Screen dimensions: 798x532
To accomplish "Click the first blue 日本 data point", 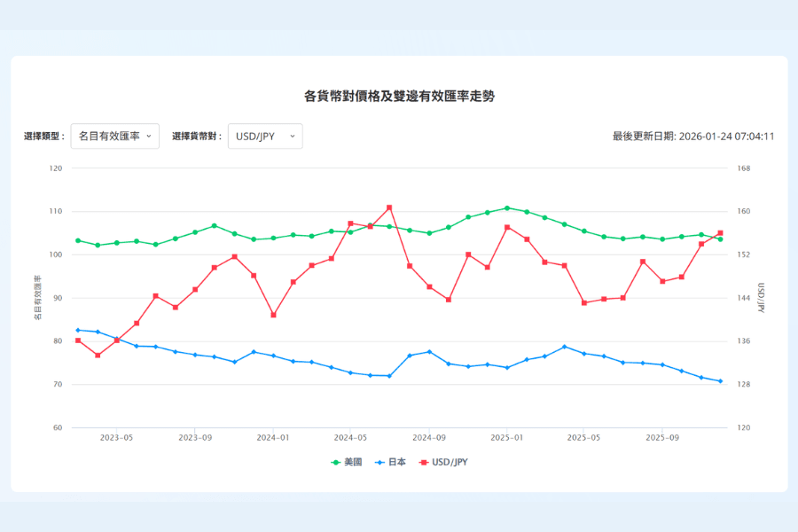I will point(78,330).
